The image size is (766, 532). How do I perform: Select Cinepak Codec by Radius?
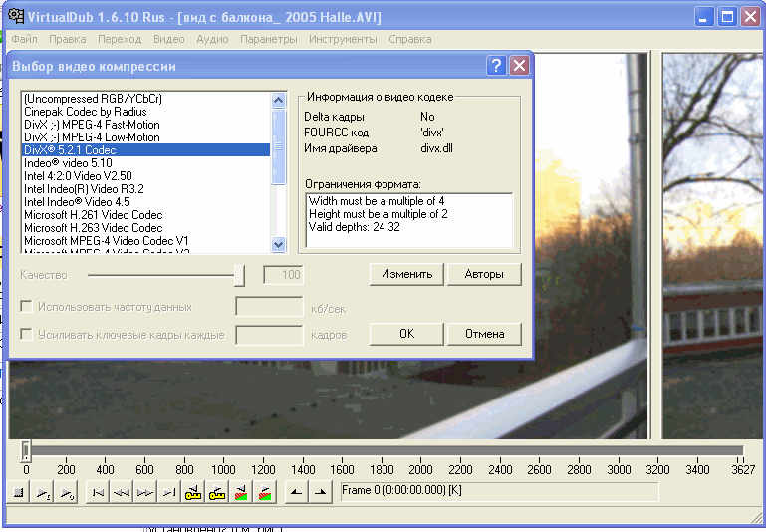pos(146,112)
